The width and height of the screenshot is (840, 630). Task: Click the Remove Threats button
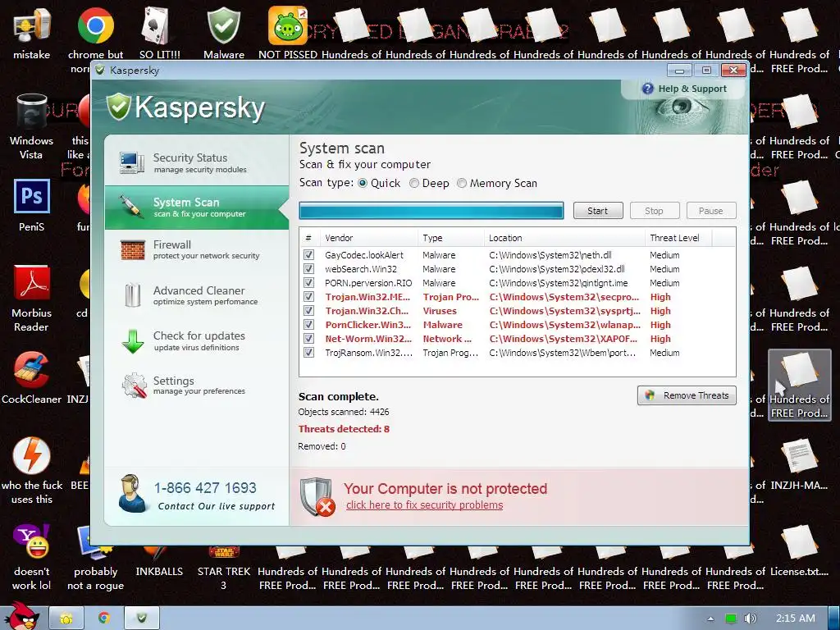687,395
